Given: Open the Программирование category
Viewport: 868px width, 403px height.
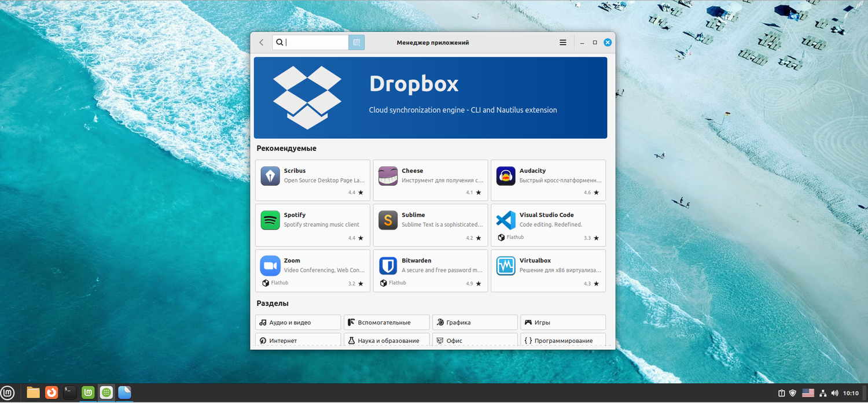Looking at the screenshot, I should 563,340.
